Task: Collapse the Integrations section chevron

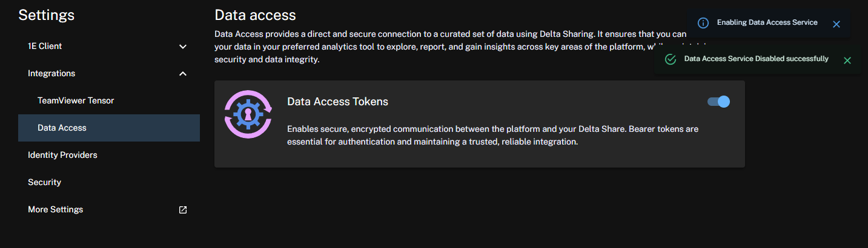Action: [183, 74]
